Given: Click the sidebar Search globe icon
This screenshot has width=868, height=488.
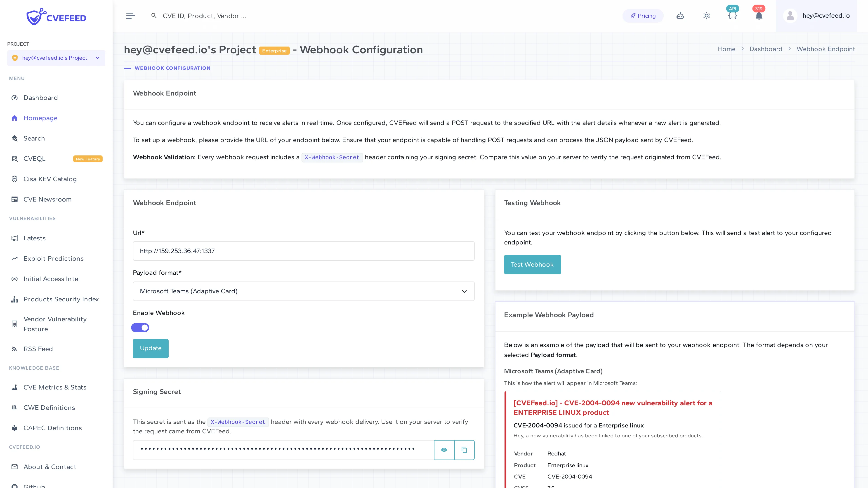Looking at the screenshot, I should pos(14,138).
